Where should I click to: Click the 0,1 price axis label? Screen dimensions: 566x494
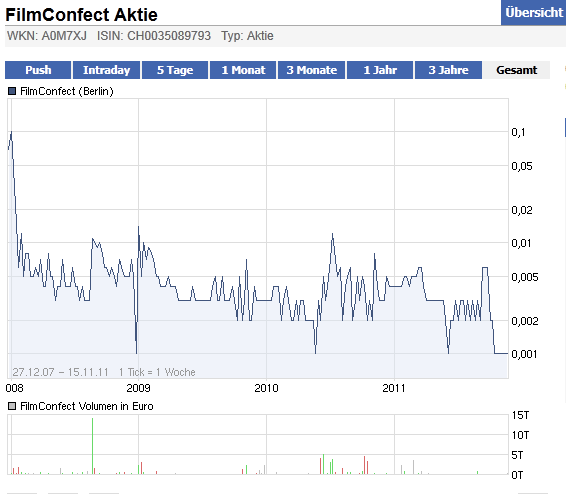[x=518, y=132]
